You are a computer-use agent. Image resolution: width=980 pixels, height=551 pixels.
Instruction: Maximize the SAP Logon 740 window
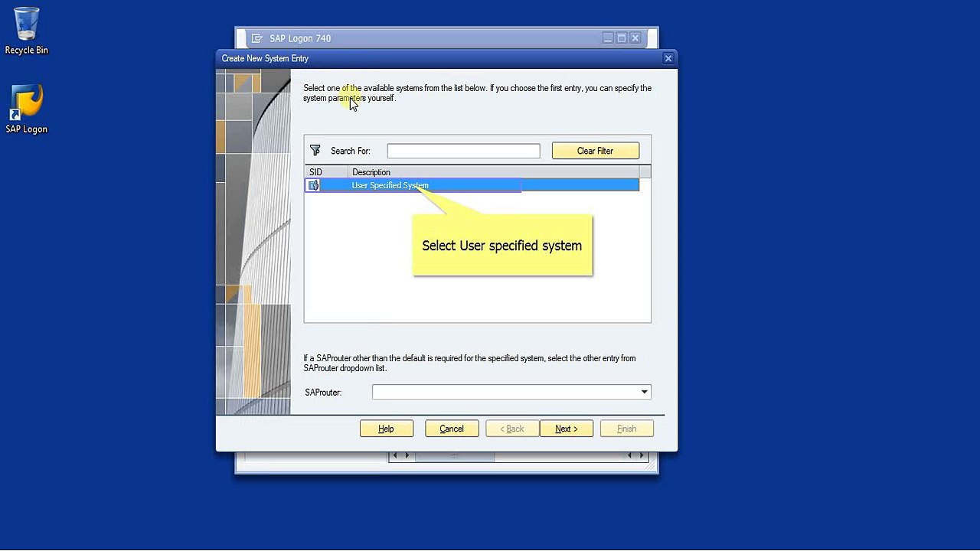pyautogui.click(x=622, y=38)
